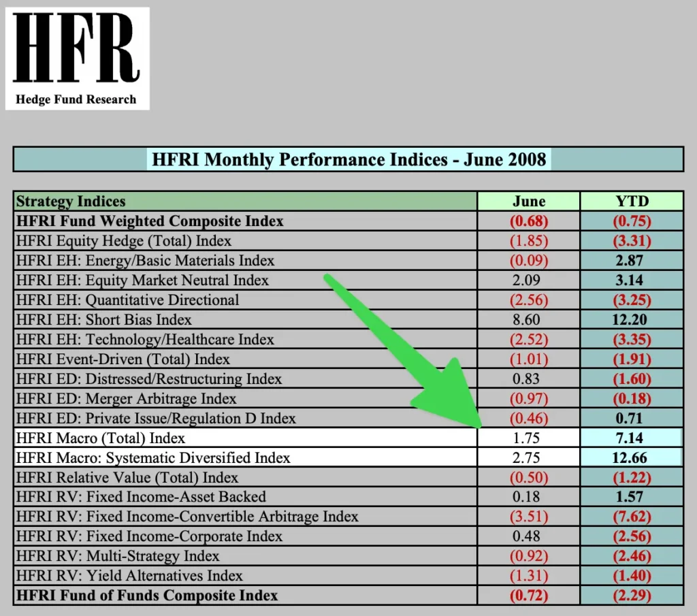Click 'HFRI EH: Quantitative Directional' label
Viewport: 697px width, 616px height.
pos(127,300)
